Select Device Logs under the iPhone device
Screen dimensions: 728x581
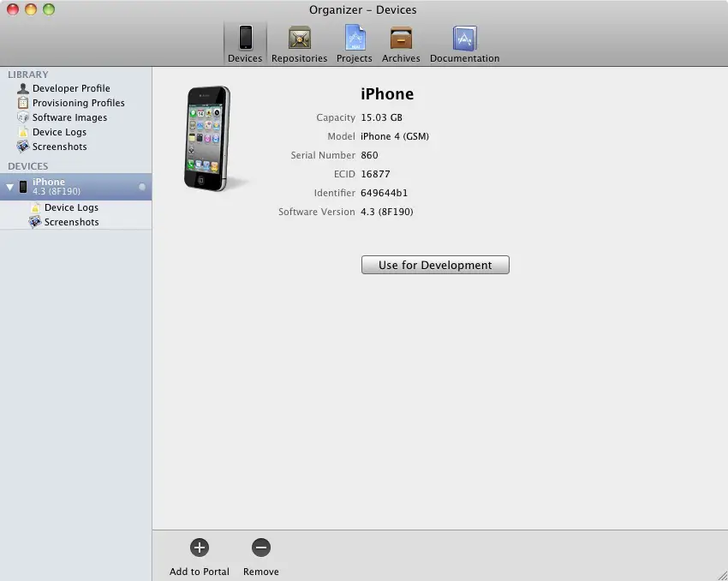tap(73, 207)
